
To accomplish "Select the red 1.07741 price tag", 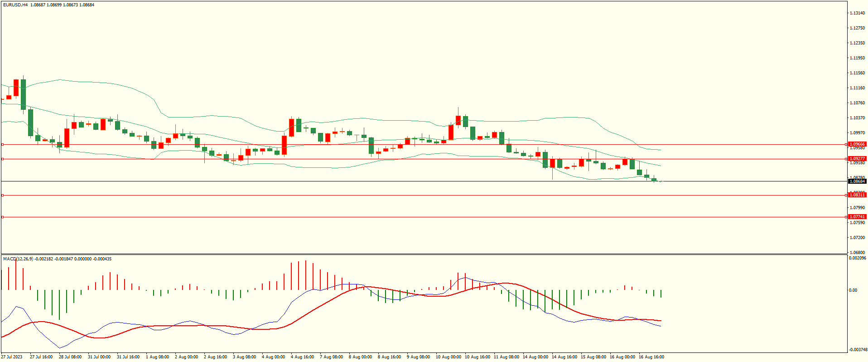I will [x=857, y=217].
